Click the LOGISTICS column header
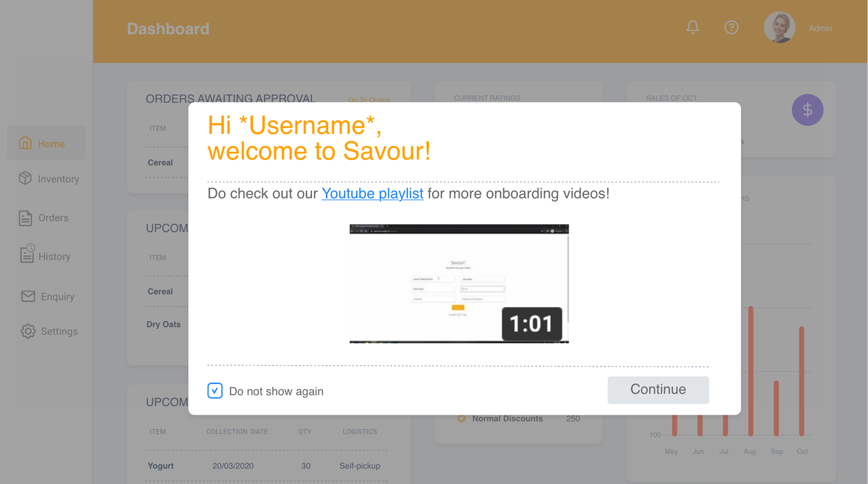Screen dimensions: 868x484 click(360, 432)
